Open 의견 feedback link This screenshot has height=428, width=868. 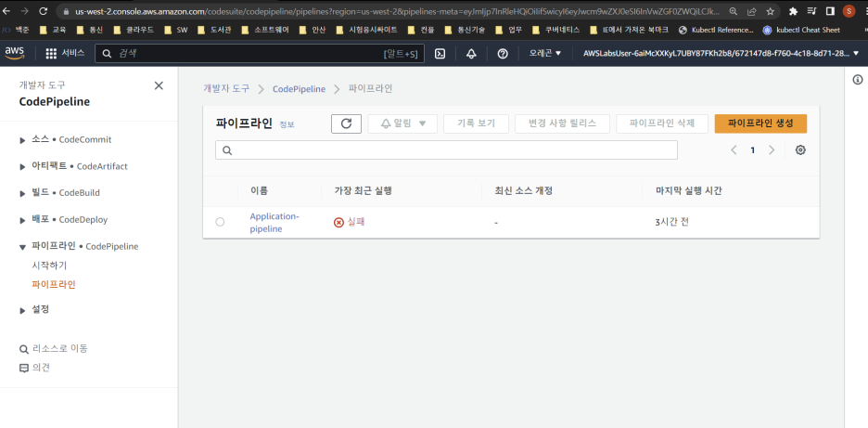35,368
